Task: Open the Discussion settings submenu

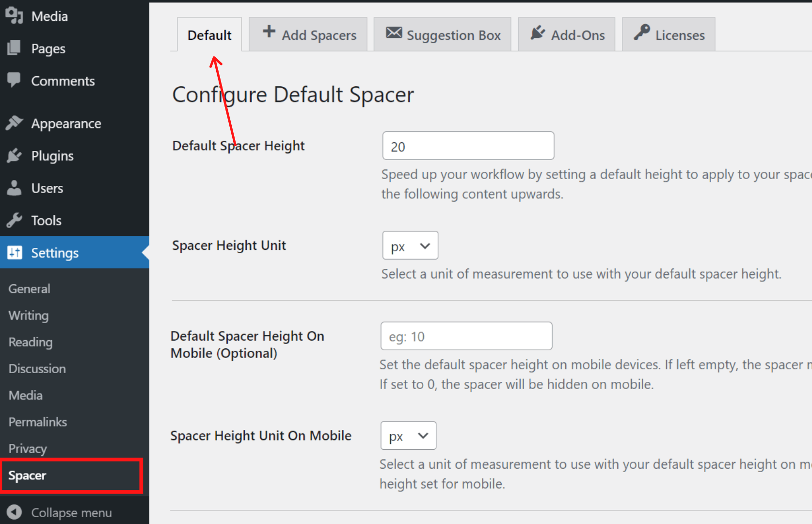Action: click(x=37, y=369)
